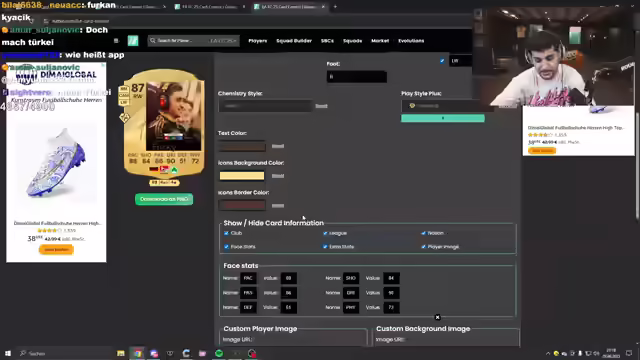Click the green add play style plus button
The height and width of the screenshot is (360, 640).
(x=443, y=118)
